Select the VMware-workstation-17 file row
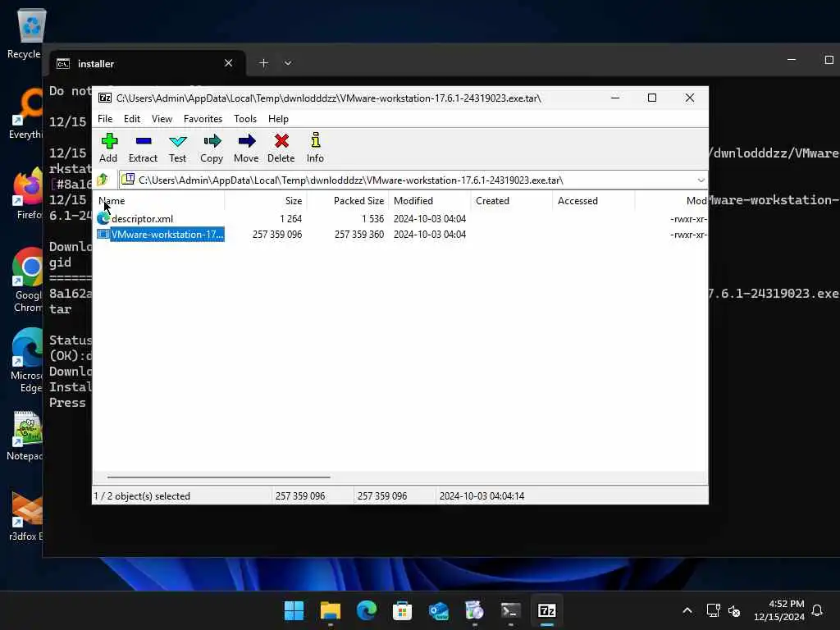 point(400,235)
